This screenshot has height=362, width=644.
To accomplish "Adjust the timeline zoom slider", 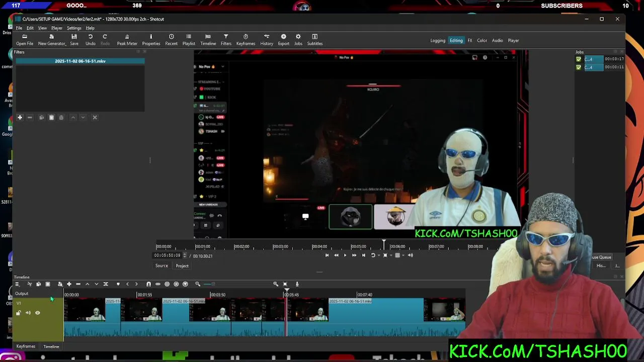I will coord(213,284).
